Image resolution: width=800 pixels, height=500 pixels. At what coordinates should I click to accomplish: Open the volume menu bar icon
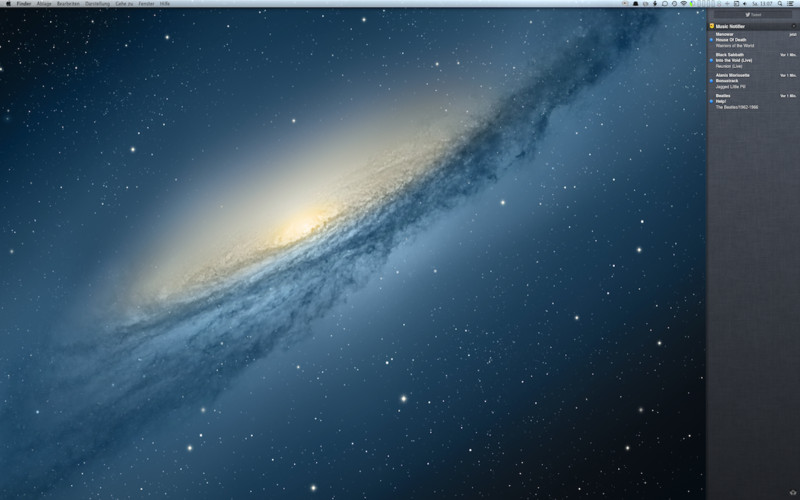[x=745, y=4]
